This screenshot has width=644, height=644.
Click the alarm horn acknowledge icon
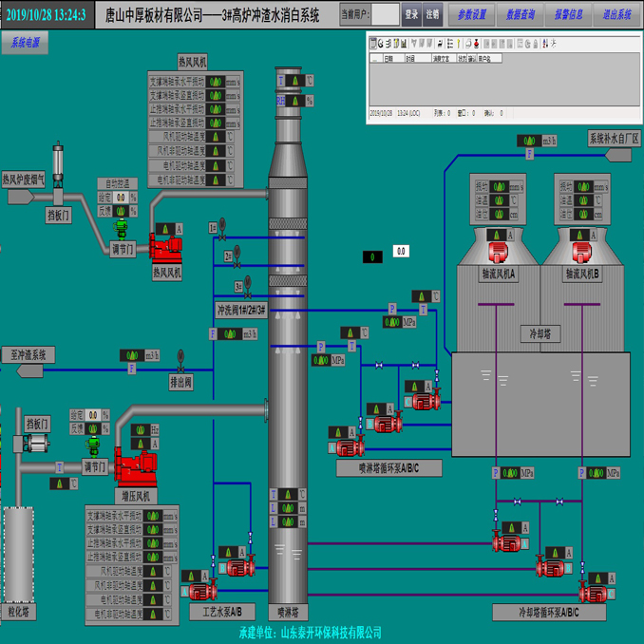click(x=440, y=44)
